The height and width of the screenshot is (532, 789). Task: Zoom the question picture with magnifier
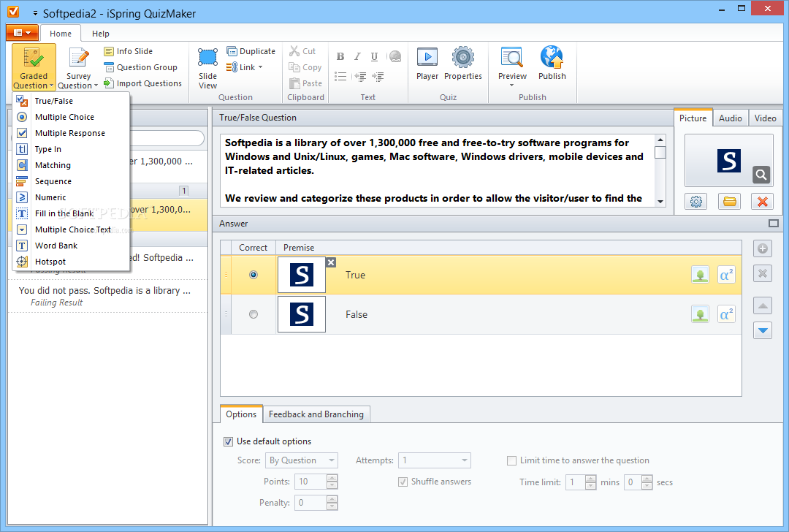tap(761, 175)
